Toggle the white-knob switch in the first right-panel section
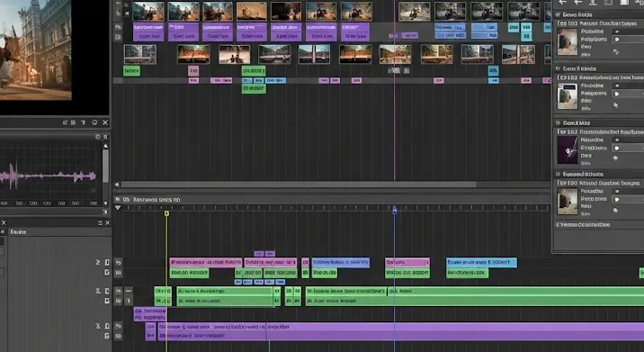This screenshot has height=352, width=644. (x=616, y=40)
